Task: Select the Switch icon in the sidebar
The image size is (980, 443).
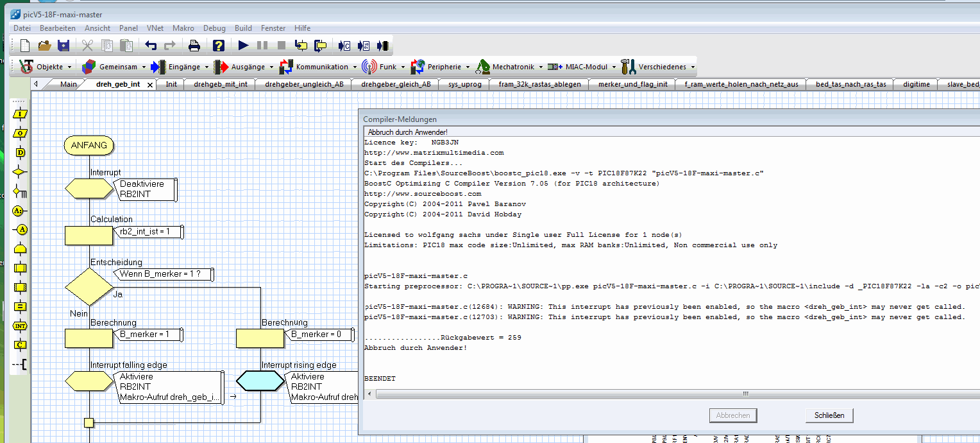Action: (21, 191)
